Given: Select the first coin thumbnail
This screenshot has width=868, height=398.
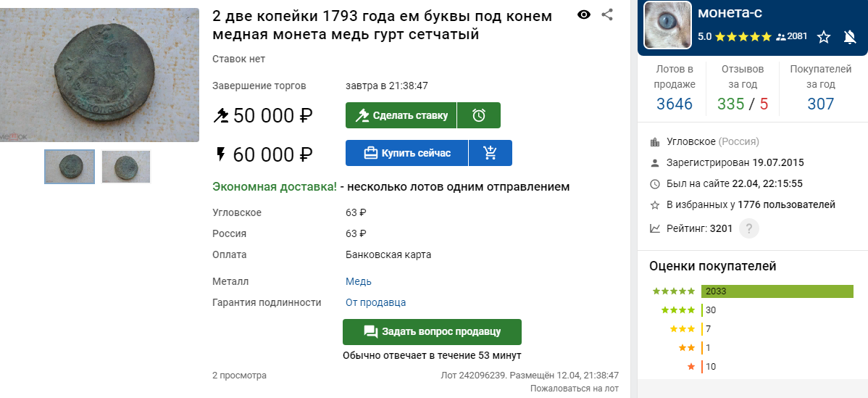Looking at the screenshot, I should 70,167.
